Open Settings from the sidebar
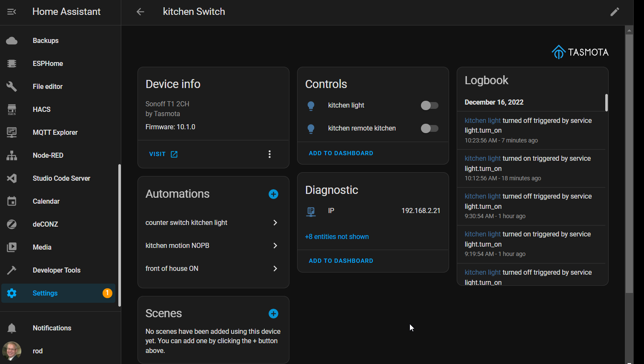 (45, 293)
